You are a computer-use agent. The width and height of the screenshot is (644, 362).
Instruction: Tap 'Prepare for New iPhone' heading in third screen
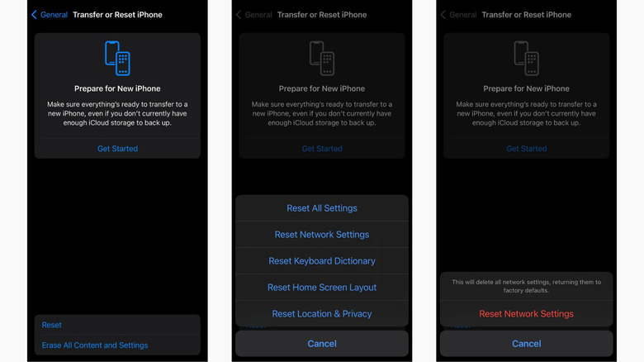pos(527,88)
